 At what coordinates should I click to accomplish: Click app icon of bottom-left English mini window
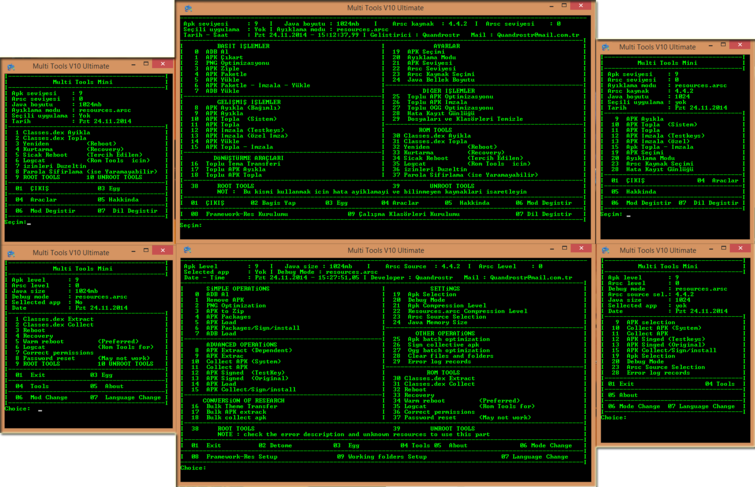coord(11,253)
